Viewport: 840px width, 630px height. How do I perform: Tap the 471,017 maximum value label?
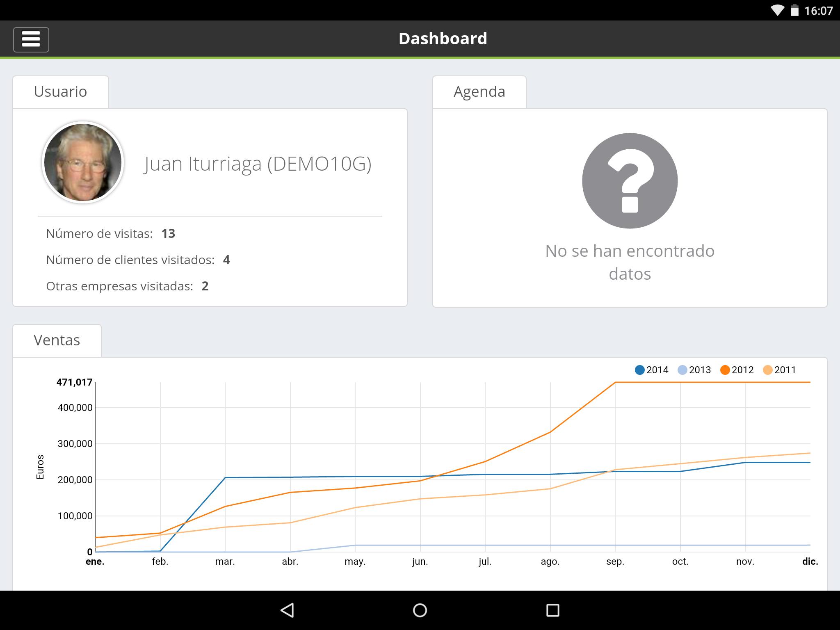pos(74,382)
